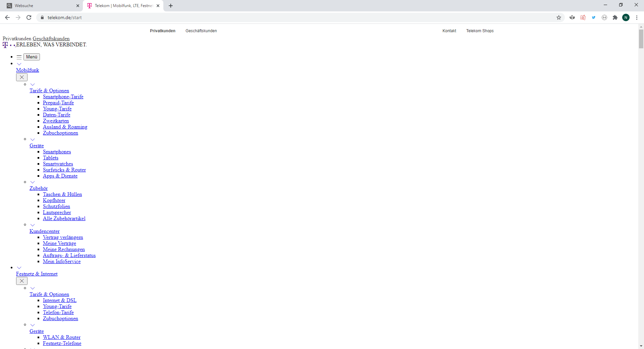
Task: Click the Twitter bird extension icon
Action: tap(594, 17)
